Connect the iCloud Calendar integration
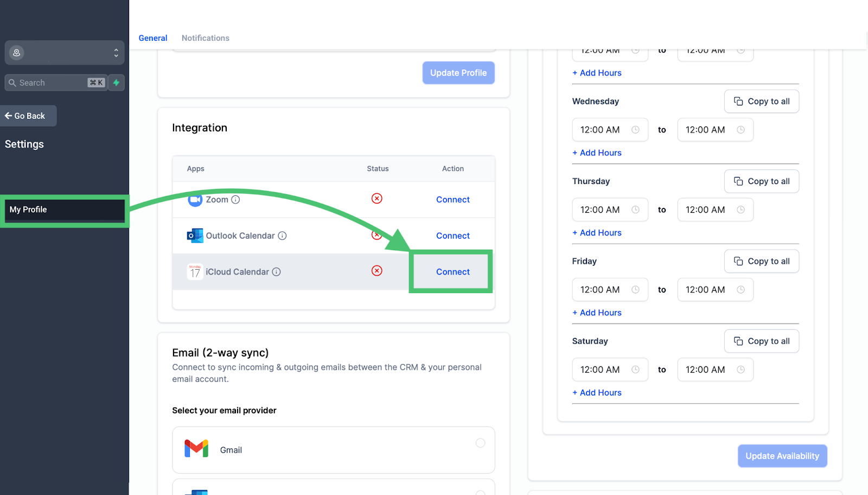Image resolution: width=868 pixels, height=495 pixels. point(453,272)
